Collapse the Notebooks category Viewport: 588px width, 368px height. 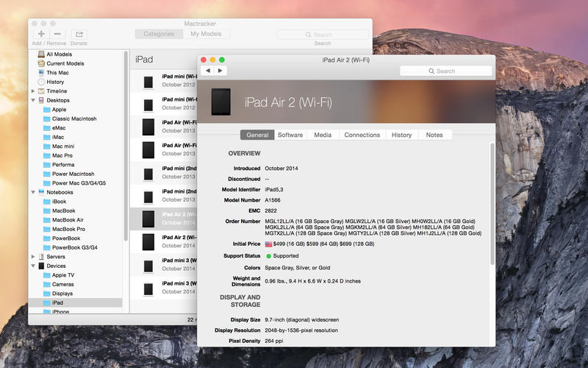[33, 192]
